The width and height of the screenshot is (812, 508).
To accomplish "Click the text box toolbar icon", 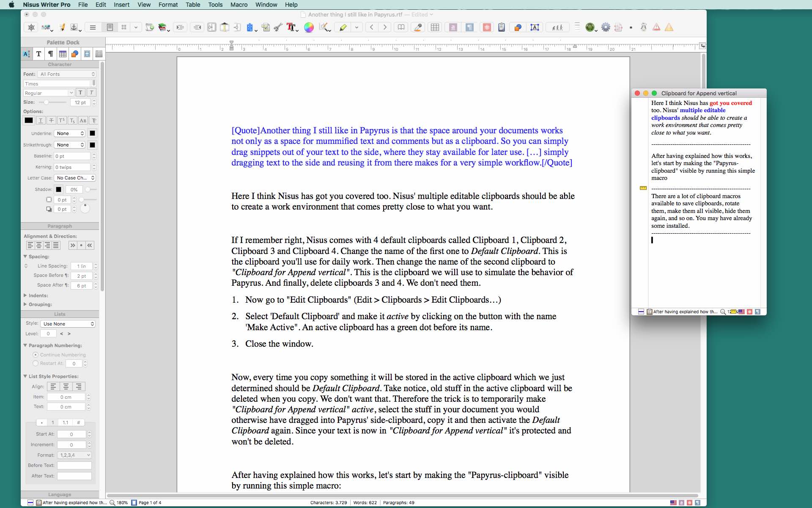I will 535,28.
